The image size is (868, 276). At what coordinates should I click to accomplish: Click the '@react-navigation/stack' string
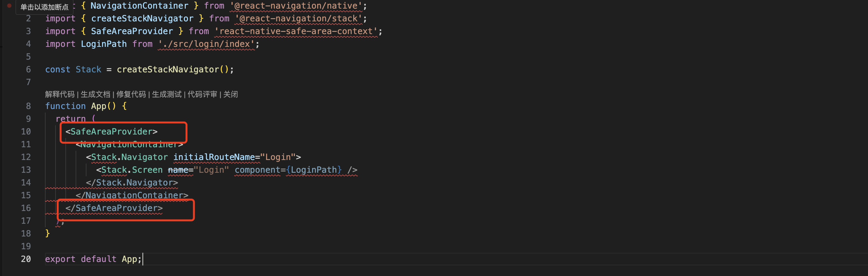pyautogui.click(x=299, y=18)
